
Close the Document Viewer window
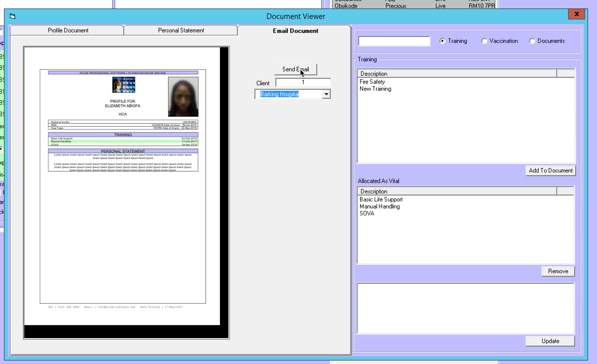click(576, 14)
